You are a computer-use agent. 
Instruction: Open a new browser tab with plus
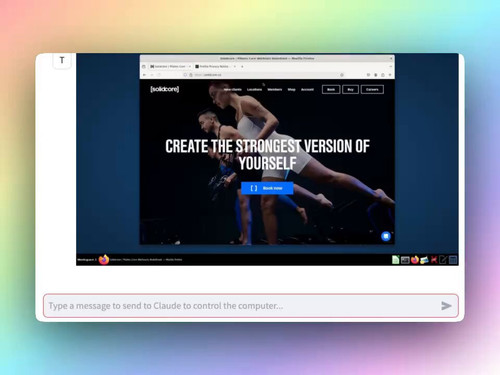point(242,66)
